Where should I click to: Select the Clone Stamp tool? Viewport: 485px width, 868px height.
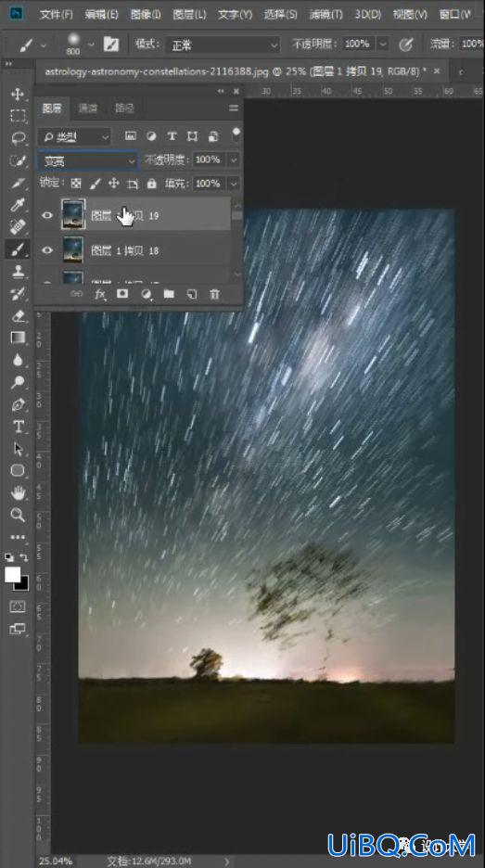(18, 271)
